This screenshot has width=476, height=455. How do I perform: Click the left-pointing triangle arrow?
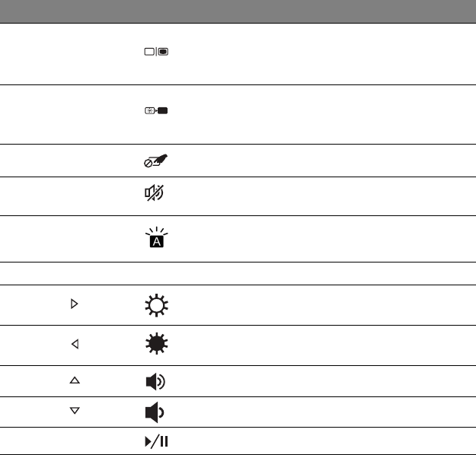pyautogui.click(x=74, y=345)
